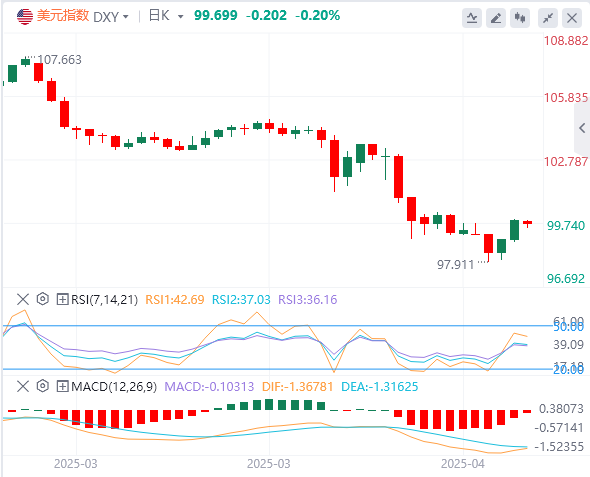Expand the MACD panel plus box
This screenshot has width=590, height=477.
pyautogui.click(x=62, y=386)
